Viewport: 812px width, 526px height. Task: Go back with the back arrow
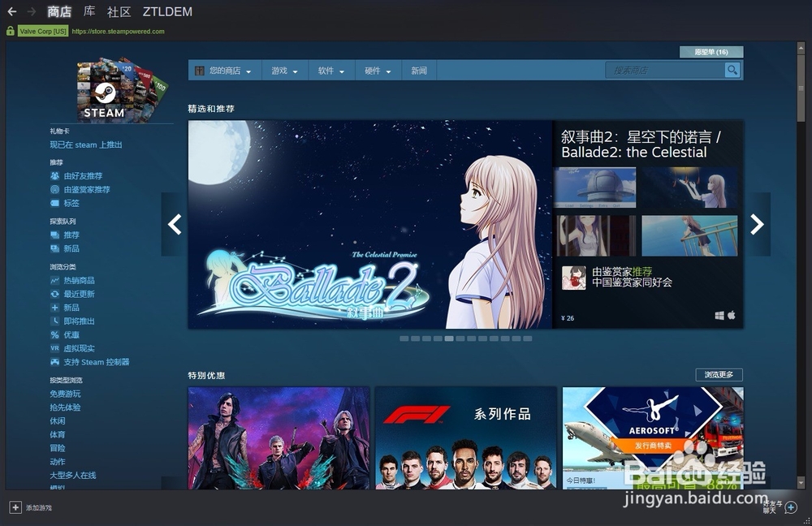(x=12, y=11)
